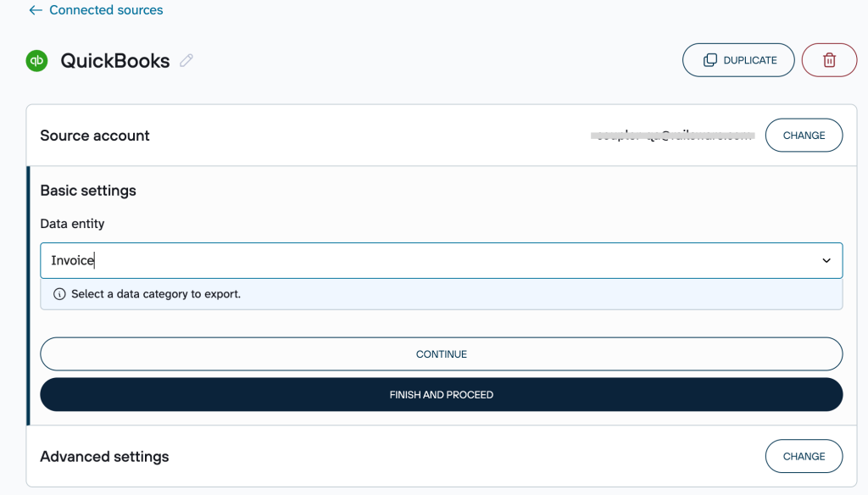Delete the source using the trash icon

829,60
